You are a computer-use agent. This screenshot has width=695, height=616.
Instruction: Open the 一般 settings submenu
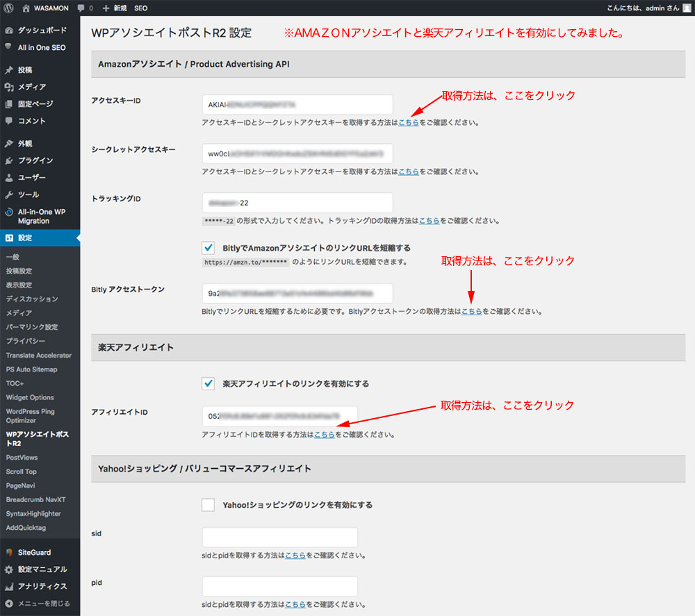click(x=13, y=257)
